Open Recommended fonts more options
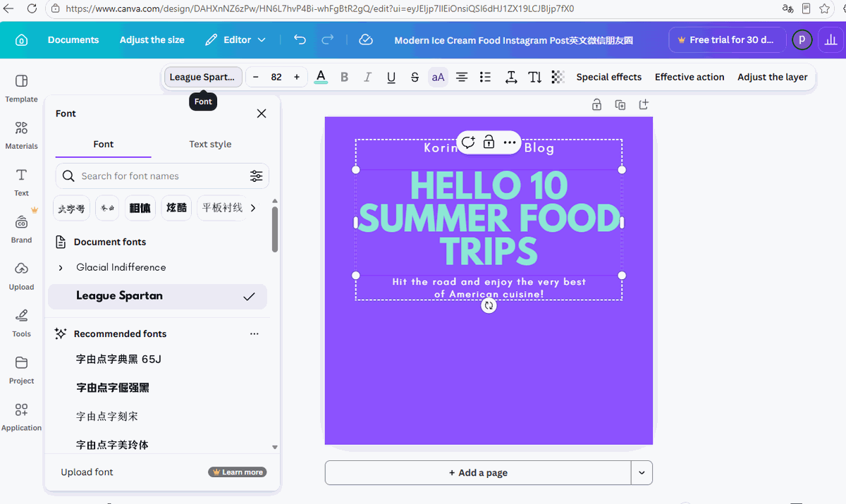 255,334
